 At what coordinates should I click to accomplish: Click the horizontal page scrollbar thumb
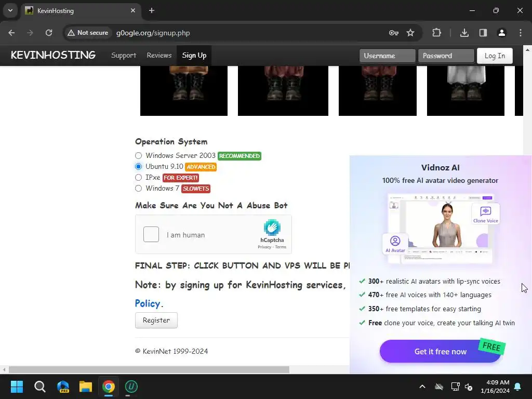(149, 369)
